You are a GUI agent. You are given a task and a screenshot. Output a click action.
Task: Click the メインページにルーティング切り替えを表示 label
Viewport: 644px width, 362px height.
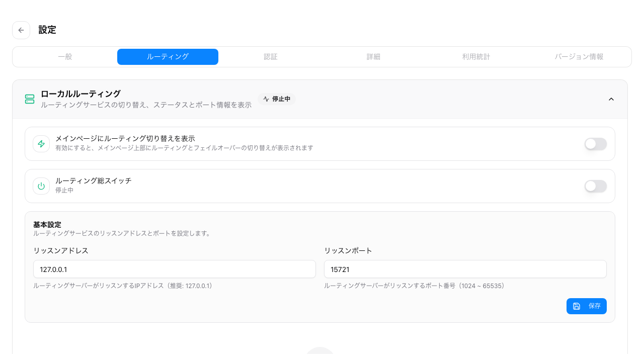click(125, 138)
